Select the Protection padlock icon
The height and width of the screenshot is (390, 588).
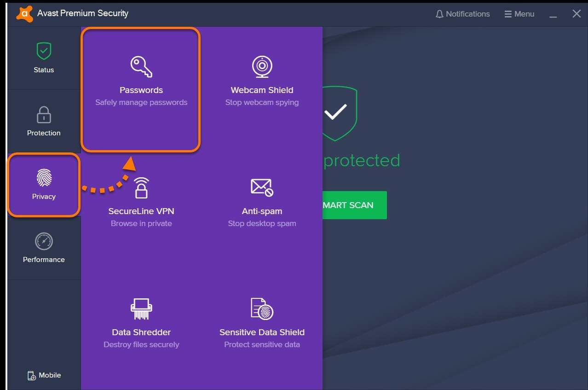click(x=44, y=114)
